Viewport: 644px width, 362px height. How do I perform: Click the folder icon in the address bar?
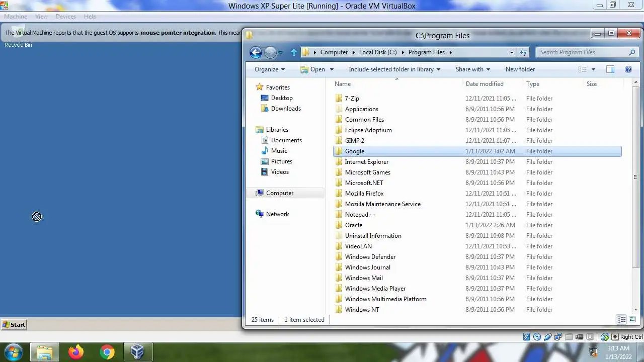305,52
